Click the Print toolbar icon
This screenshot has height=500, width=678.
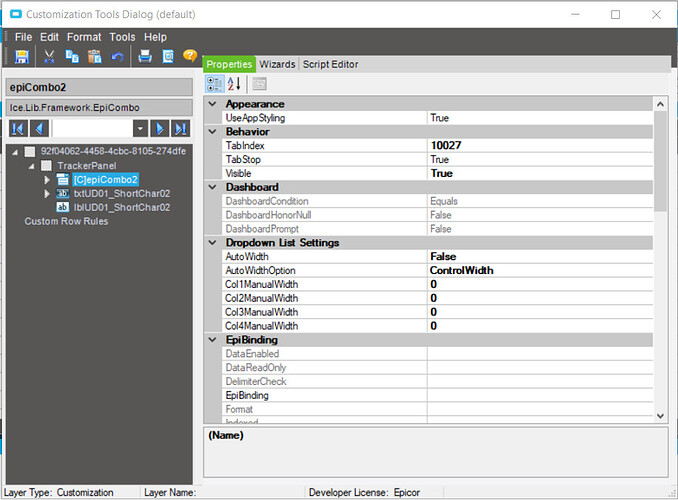pos(145,56)
